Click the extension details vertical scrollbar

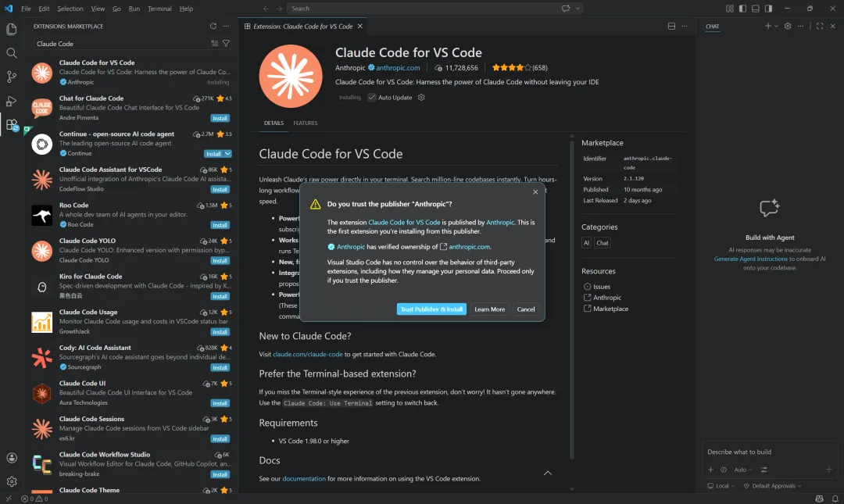click(x=571, y=298)
